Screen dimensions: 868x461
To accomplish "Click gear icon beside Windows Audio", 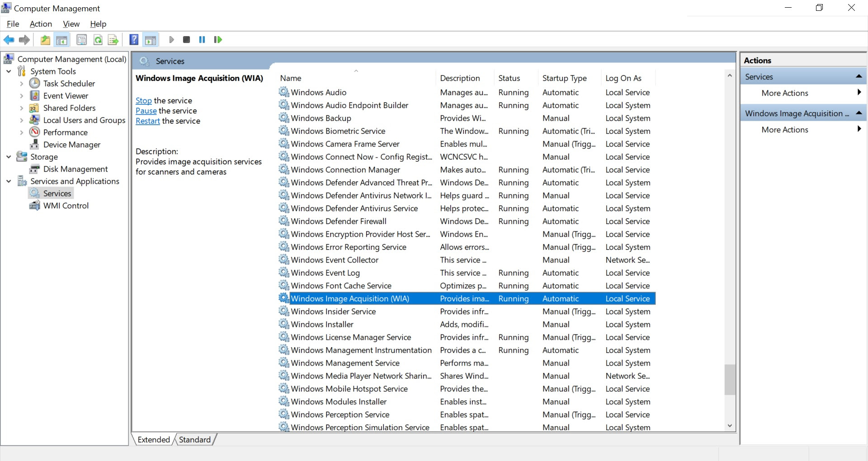I will click(x=284, y=92).
